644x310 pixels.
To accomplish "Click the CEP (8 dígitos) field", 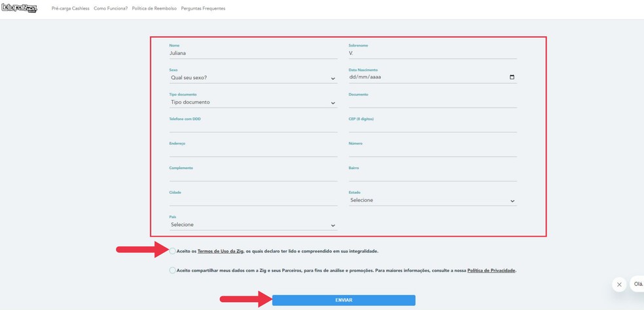I will tap(432, 126).
